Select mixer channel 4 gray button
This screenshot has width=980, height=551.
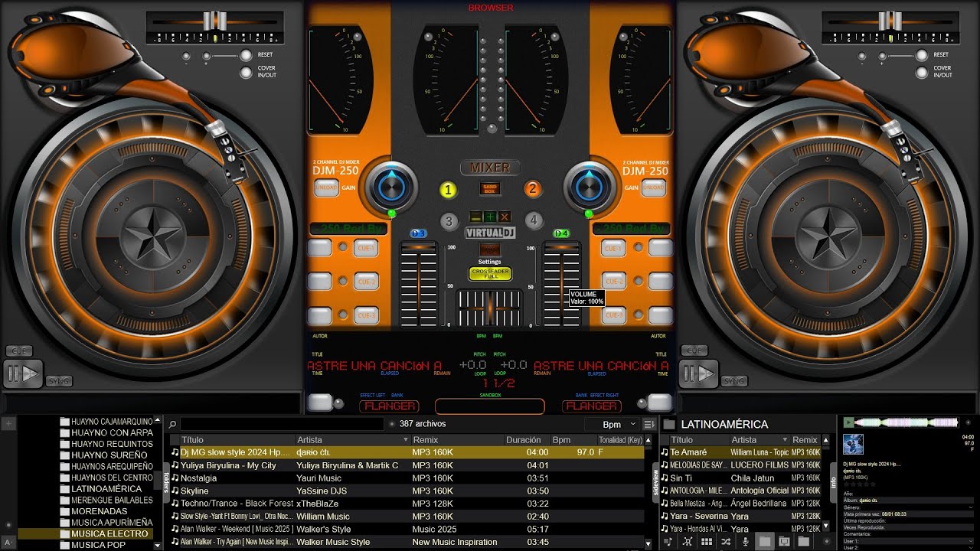click(534, 220)
